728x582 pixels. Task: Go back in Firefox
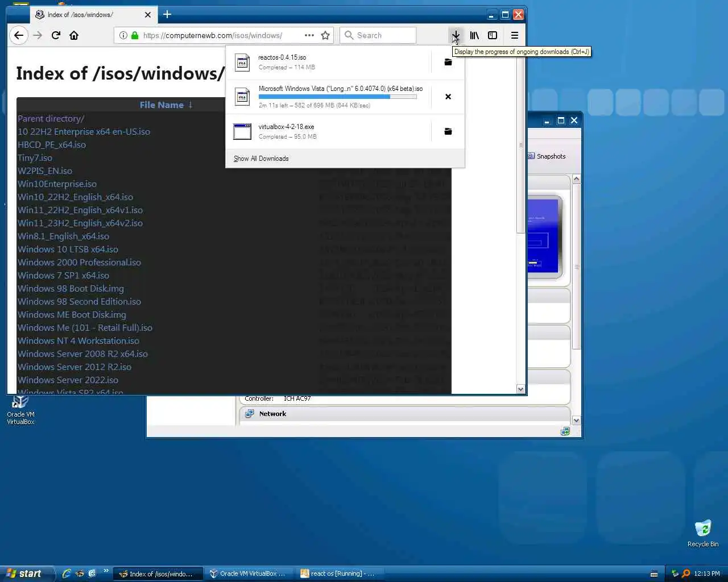19,35
